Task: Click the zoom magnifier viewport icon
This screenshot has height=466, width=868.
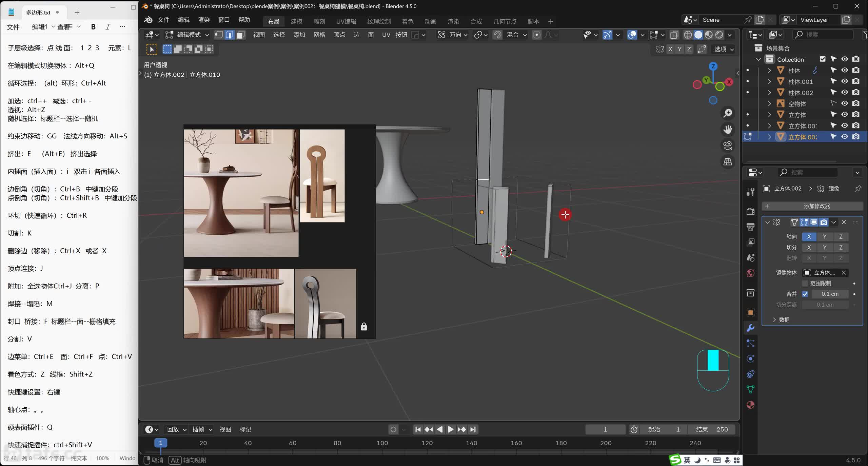Action: (x=728, y=113)
